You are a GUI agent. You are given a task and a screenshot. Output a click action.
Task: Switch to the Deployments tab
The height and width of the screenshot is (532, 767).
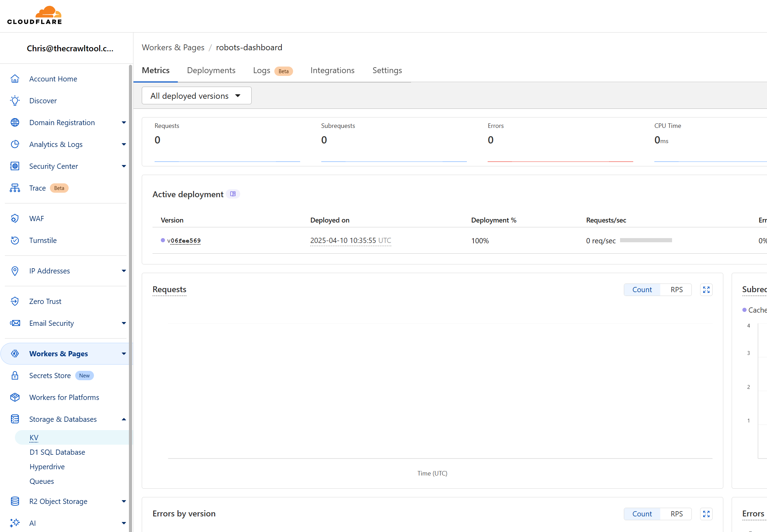(x=211, y=70)
